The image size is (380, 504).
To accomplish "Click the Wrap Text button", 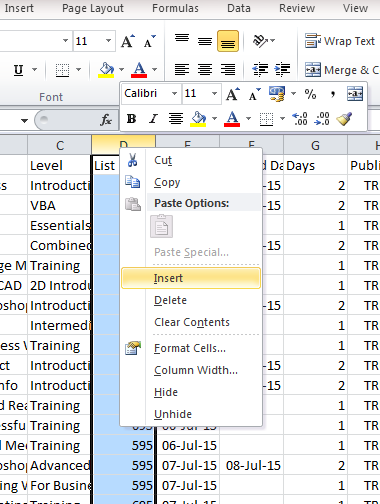I will tap(340, 41).
